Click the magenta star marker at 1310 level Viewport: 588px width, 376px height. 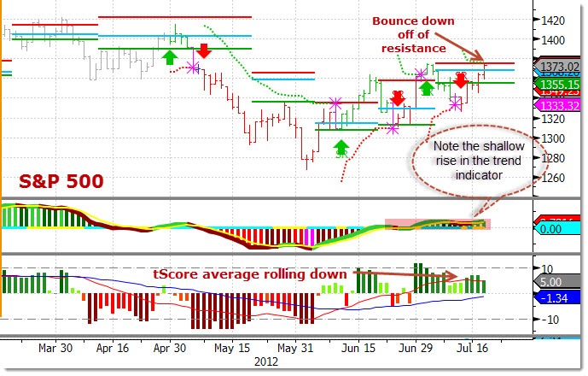coord(393,129)
